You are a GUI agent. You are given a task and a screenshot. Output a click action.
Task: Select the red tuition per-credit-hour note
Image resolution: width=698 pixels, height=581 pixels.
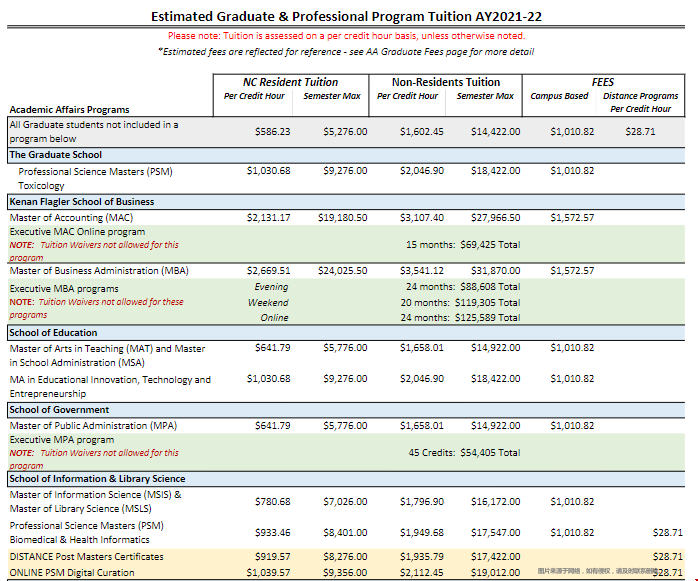(346, 36)
